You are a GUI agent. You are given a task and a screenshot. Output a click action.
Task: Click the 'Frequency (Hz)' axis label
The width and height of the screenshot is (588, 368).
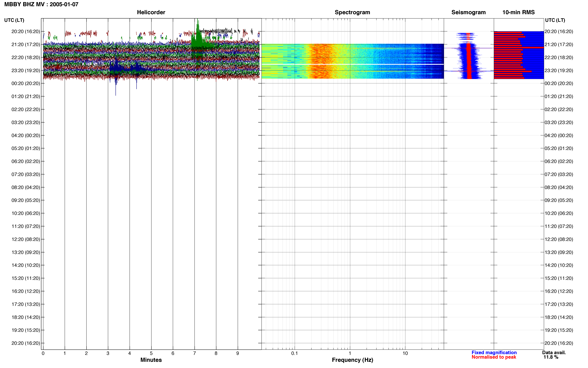pyautogui.click(x=352, y=360)
